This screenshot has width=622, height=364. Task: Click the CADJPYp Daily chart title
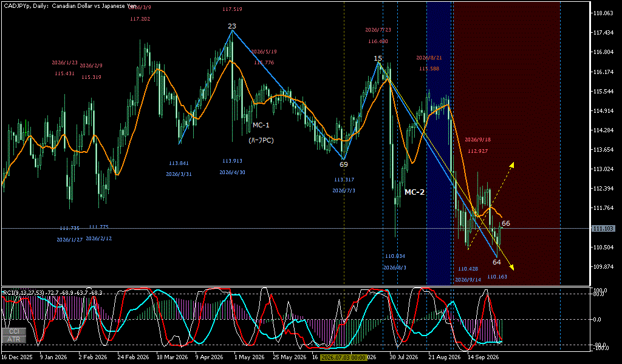click(x=69, y=7)
